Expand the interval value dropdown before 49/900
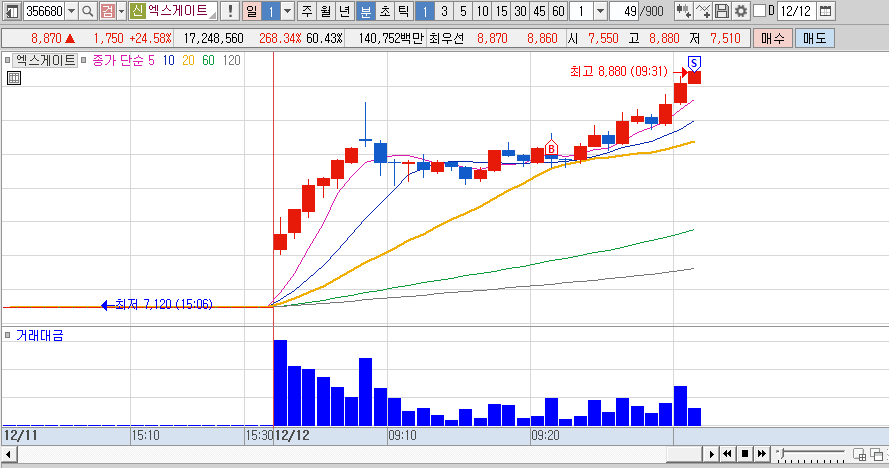 600,11
